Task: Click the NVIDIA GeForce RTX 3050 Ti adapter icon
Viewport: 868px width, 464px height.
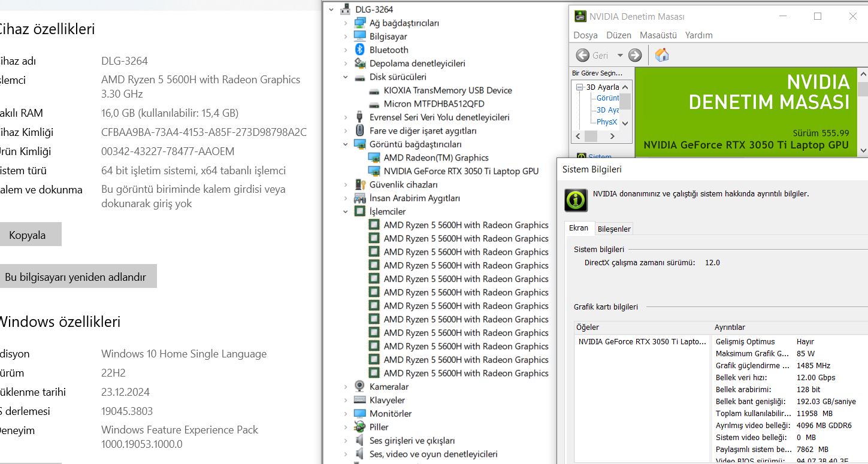Action: click(374, 171)
